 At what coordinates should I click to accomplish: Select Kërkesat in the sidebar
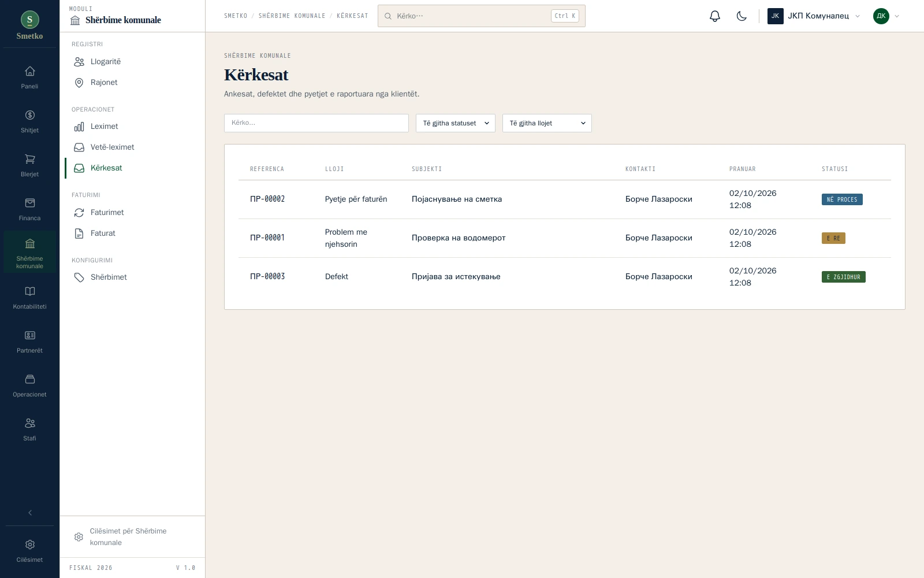pos(132,168)
